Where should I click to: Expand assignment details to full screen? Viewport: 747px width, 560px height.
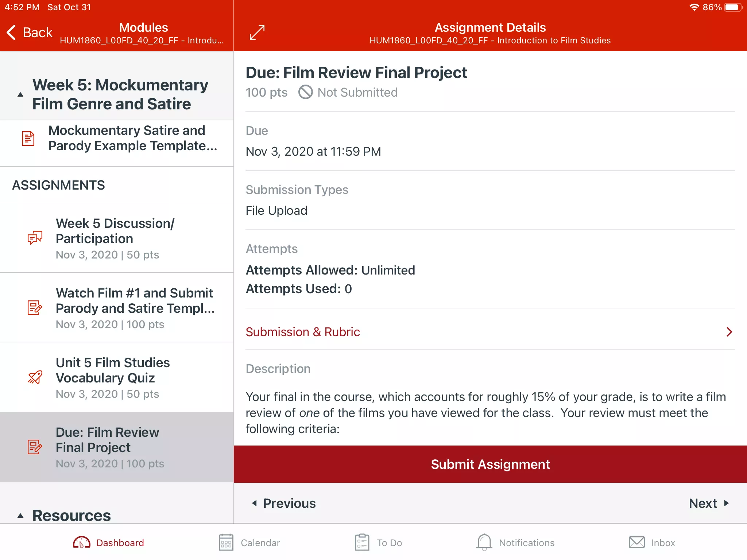(x=257, y=32)
